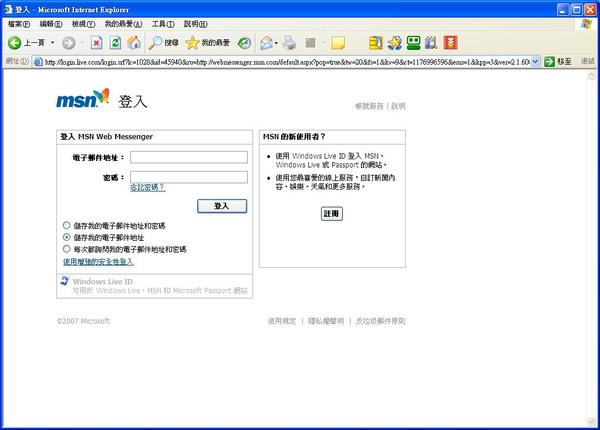Open the 說明 help link beside account services

coord(398,106)
